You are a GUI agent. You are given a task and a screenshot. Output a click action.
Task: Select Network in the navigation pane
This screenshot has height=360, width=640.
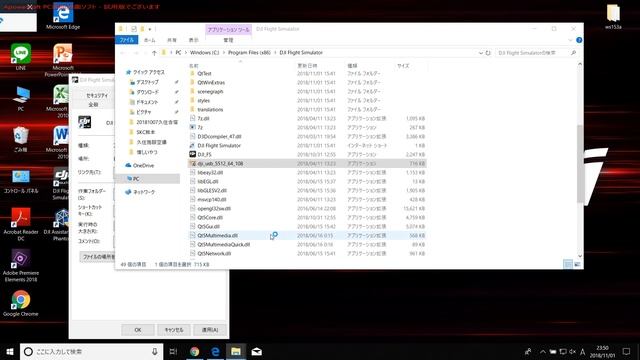pyautogui.click(x=144, y=192)
